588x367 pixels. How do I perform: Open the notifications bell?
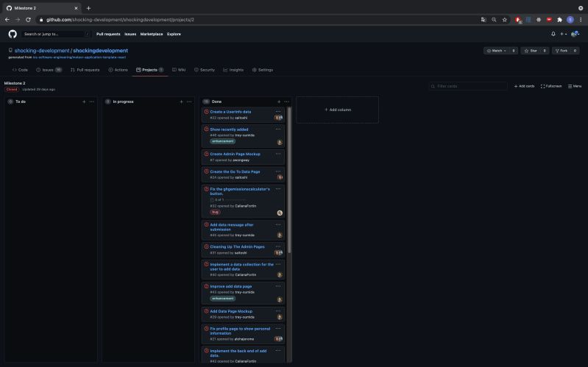point(553,34)
